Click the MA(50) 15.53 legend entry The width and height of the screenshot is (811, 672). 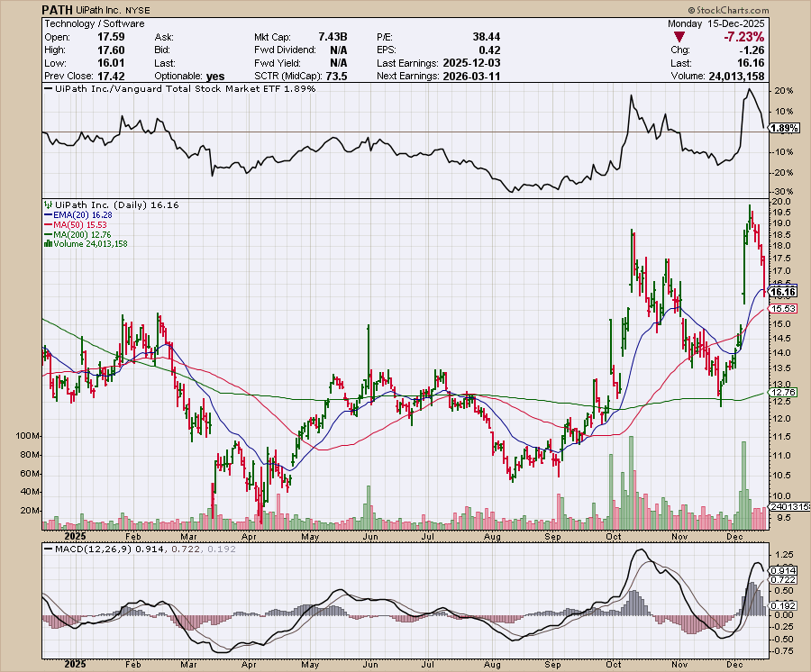pyautogui.click(x=76, y=225)
